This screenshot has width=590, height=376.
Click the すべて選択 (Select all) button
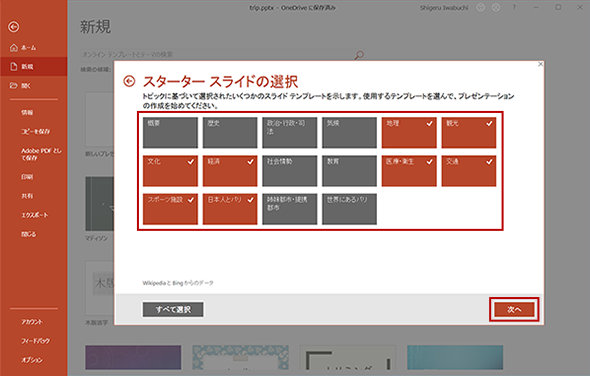click(x=173, y=309)
